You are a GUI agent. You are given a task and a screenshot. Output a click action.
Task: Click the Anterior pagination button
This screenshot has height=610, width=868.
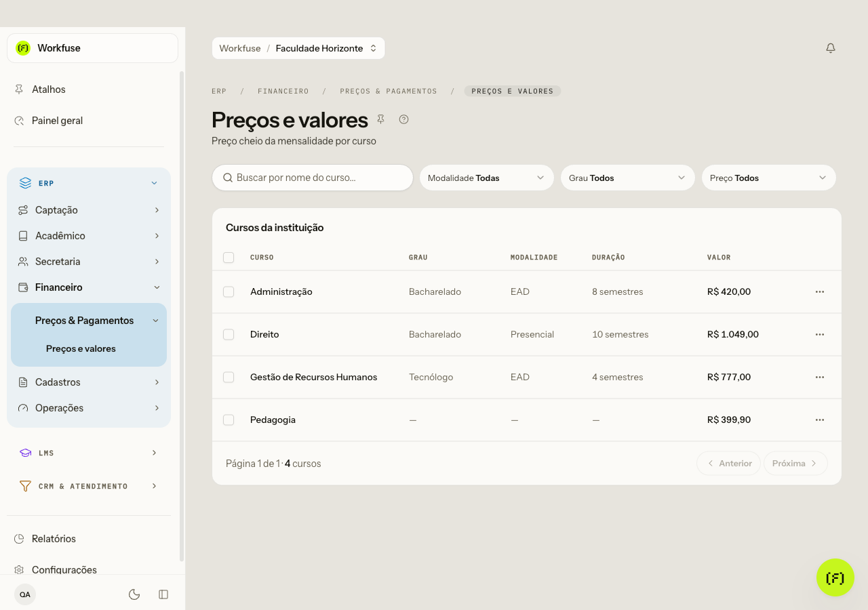pos(728,464)
